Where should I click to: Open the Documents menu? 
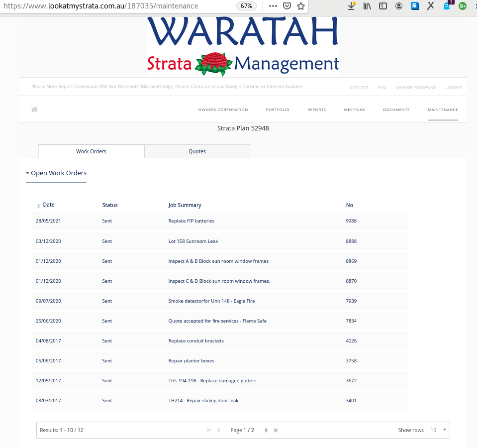click(x=396, y=110)
